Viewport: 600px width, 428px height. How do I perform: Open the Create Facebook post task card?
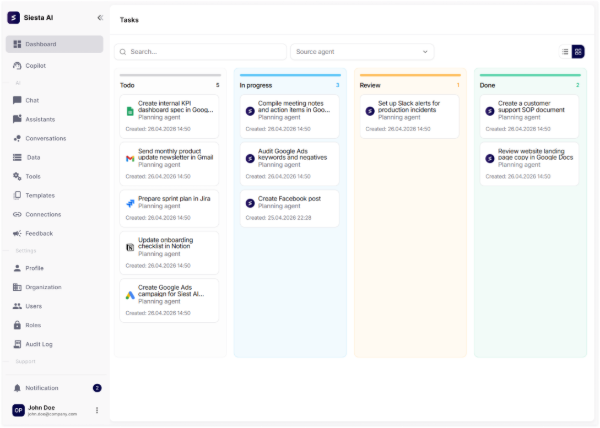pyautogui.click(x=289, y=207)
